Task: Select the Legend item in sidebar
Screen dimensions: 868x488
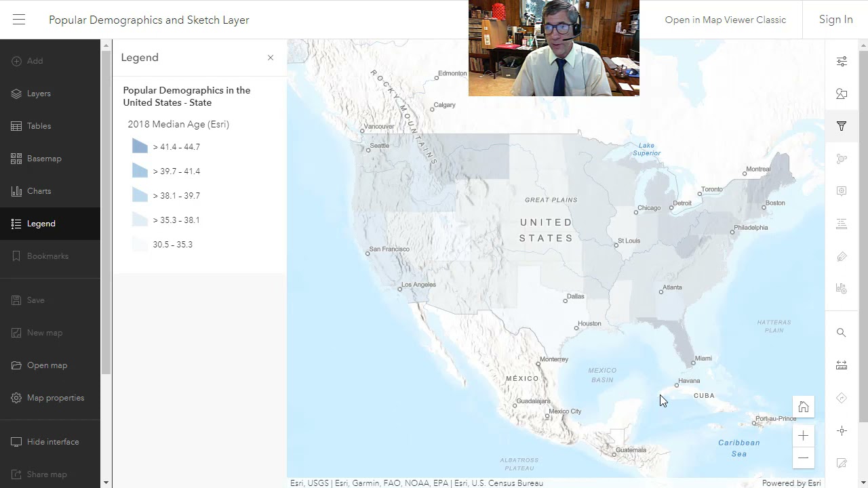Action: [50, 224]
